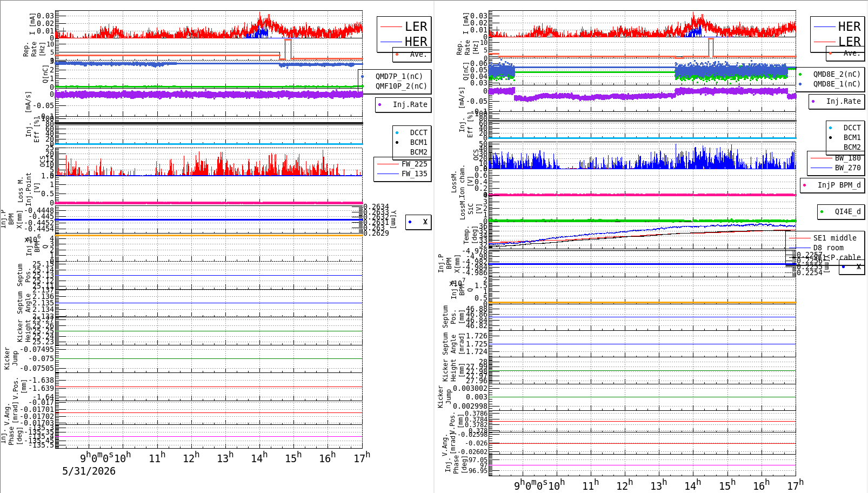This screenshot has height=493, width=868.
Task: Click blue line sample beside BW_270
Action: [x=821, y=168]
